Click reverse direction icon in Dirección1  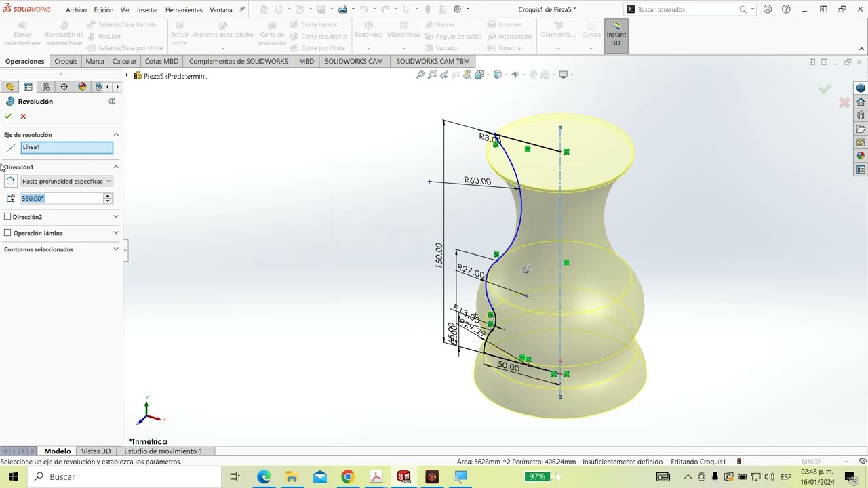pyautogui.click(x=10, y=181)
